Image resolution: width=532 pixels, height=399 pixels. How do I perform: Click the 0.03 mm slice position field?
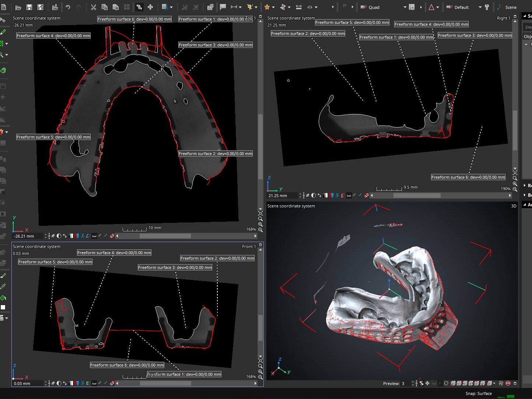pyautogui.click(x=28, y=384)
